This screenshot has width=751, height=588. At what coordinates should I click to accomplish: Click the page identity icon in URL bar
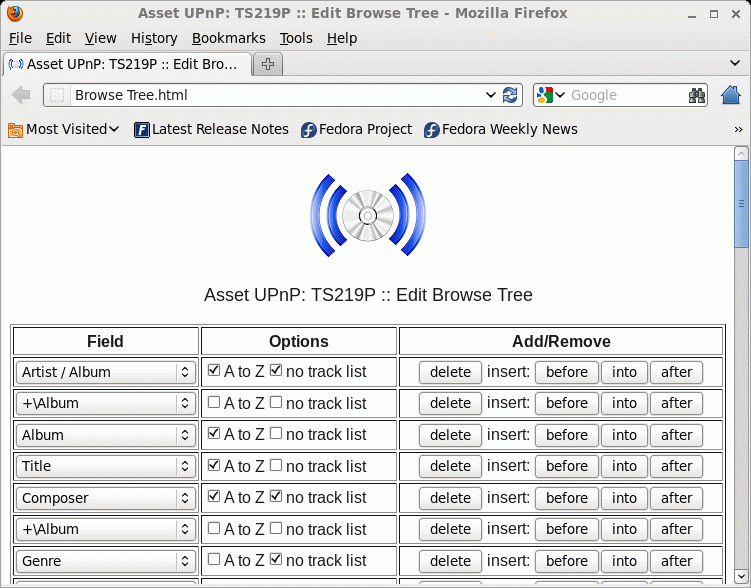(57, 95)
